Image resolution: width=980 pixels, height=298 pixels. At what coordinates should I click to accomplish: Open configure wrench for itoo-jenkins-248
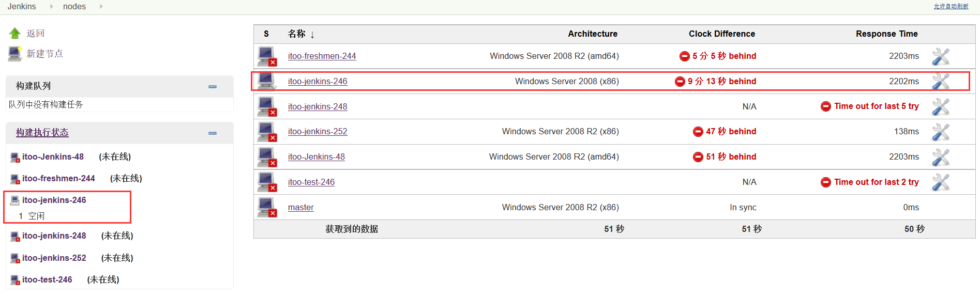click(x=940, y=107)
